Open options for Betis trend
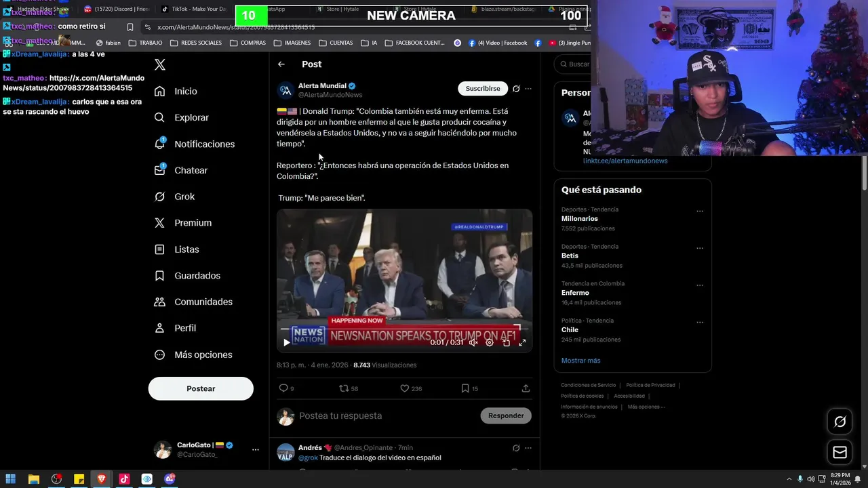The height and width of the screenshot is (488, 868). pyautogui.click(x=700, y=248)
